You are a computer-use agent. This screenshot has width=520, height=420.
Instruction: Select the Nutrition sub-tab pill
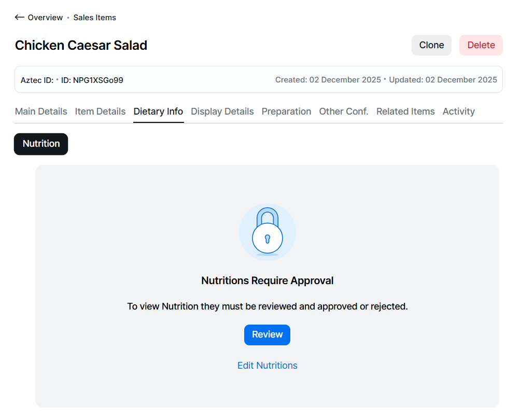pyautogui.click(x=41, y=144)
